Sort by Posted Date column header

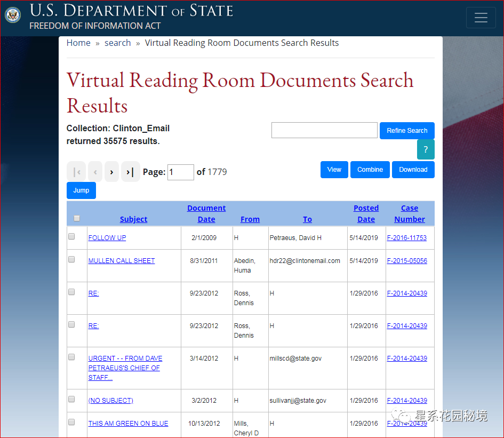(366, 213)
